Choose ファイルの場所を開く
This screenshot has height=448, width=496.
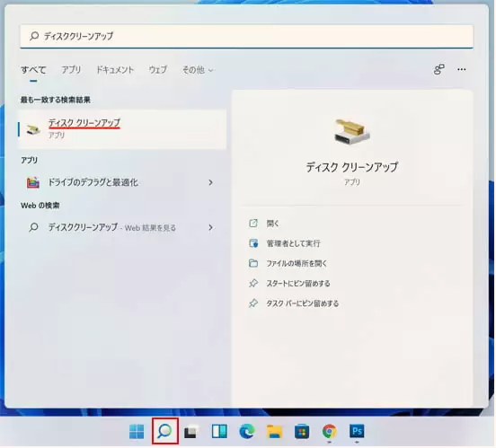[297, 263]
